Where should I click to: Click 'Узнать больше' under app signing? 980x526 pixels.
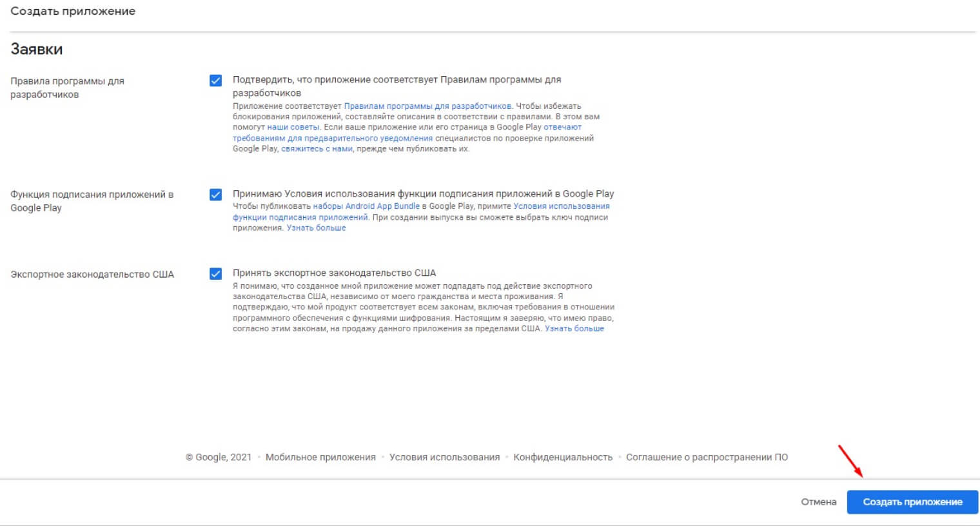(316, 228)
